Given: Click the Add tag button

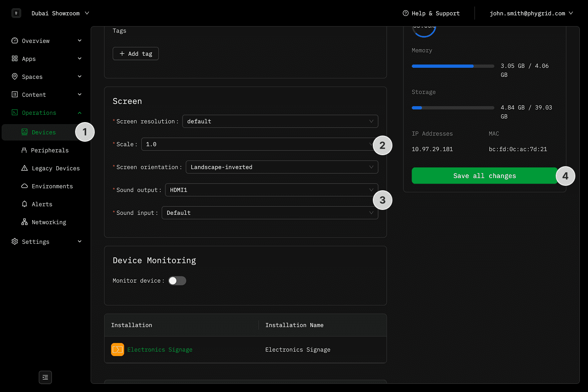Looking at the screenshot, I should (x=136, y=53).
